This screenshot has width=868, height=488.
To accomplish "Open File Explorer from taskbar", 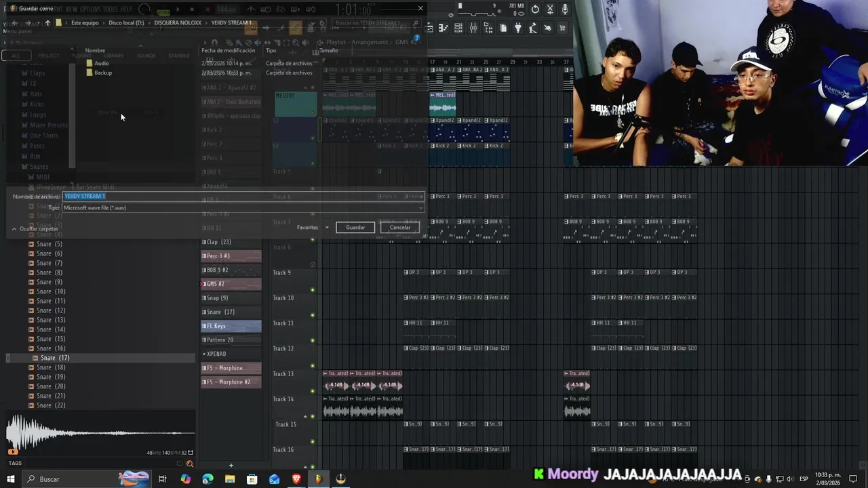I will 230,479.
